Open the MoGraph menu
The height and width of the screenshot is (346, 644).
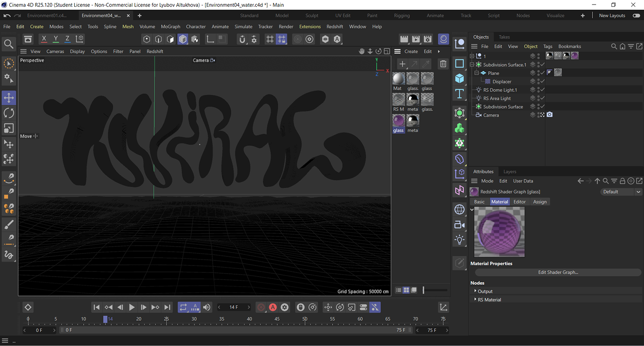170,27
